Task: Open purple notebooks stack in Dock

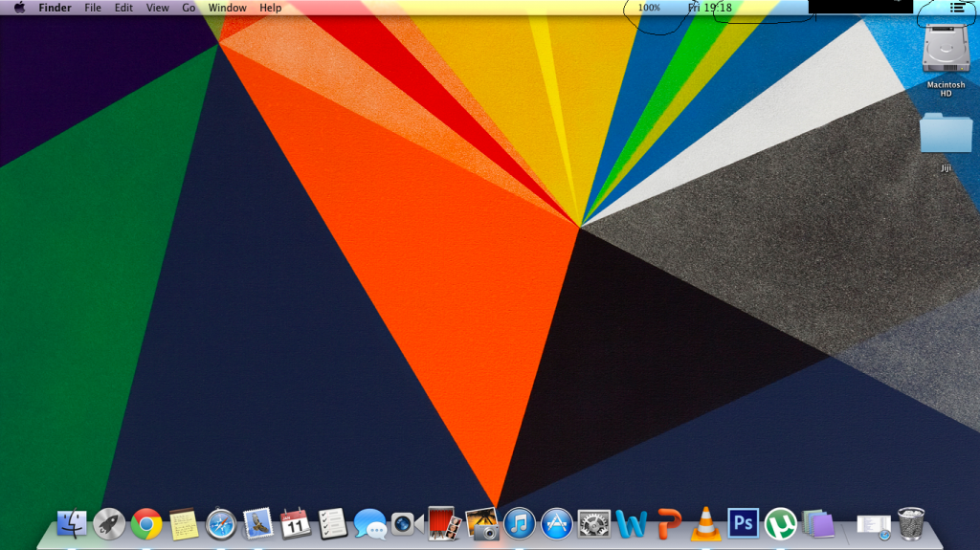Action: 818,524
